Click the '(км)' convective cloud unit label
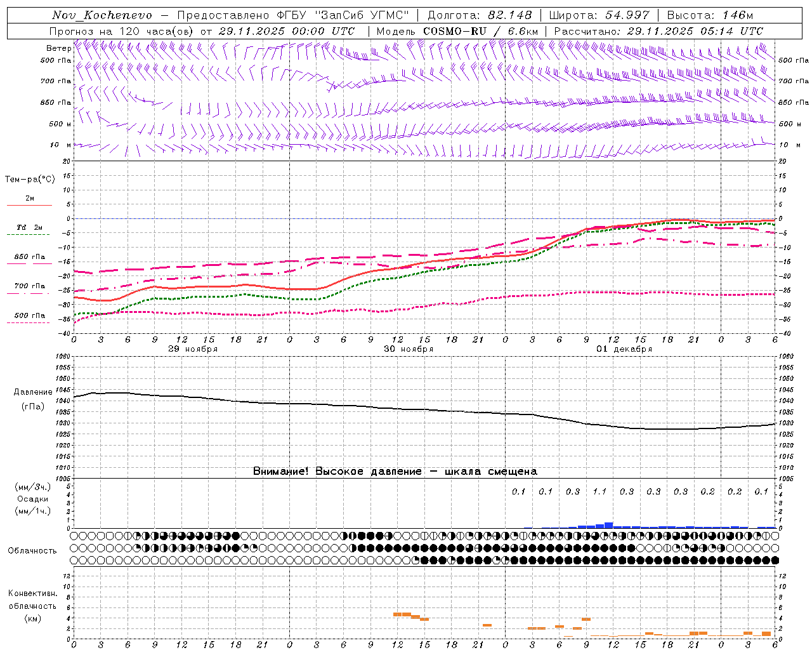The width and height of the screenshot is (812, 650). tap(33, 618)
